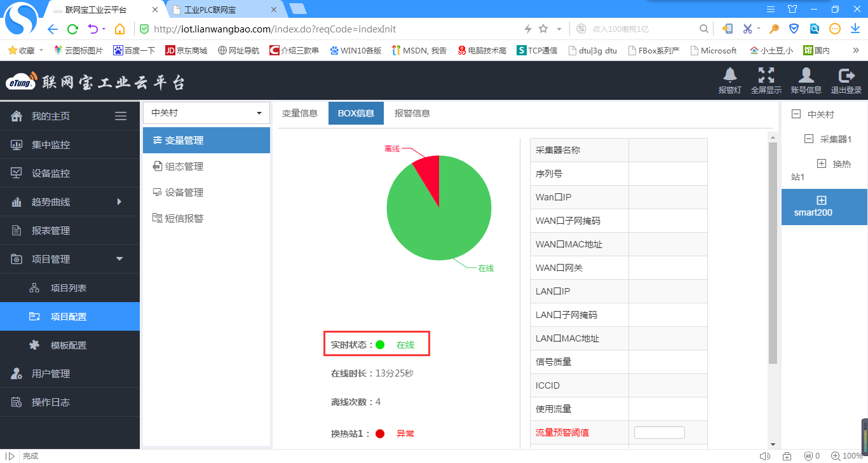Switch to 工业PLC联网宝 browser tab
This screenshot has width=868, height=463.
point(223,10)
